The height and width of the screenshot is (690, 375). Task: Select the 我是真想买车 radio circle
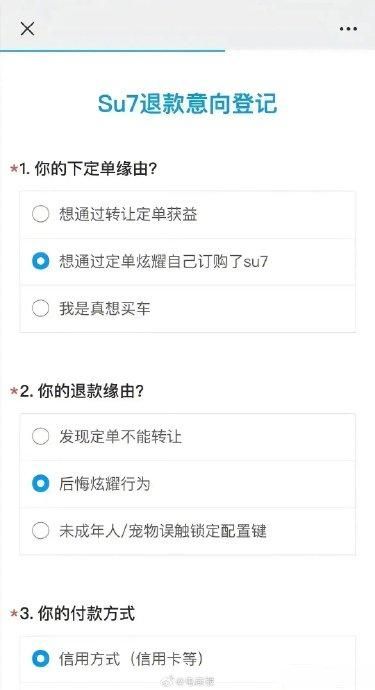coord(40,308)
